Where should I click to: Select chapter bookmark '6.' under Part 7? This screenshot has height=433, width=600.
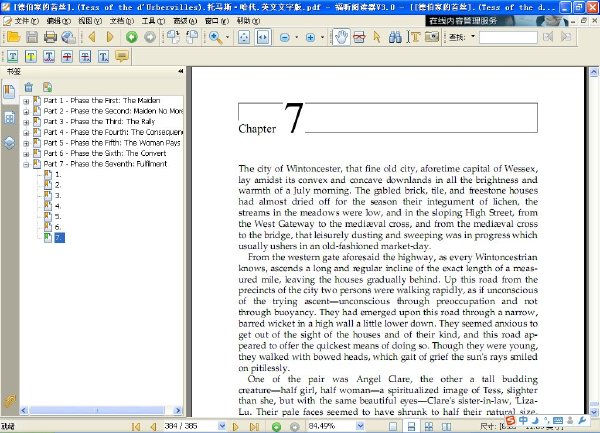58,227
